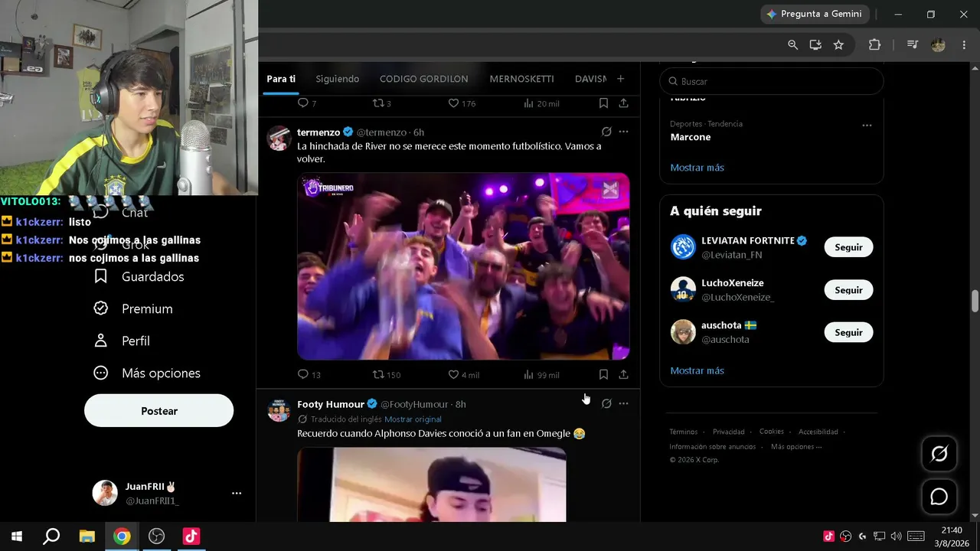This screenshot has width=980, height=551.
Task: Switch to the Para ti tab
Action: tap(281, 79)
